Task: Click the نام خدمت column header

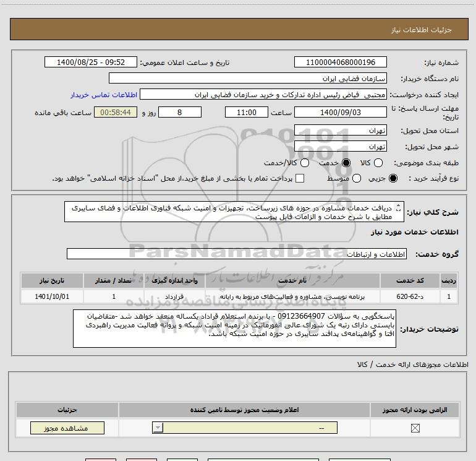Action: pyautogui.click(x=292, y=280)
